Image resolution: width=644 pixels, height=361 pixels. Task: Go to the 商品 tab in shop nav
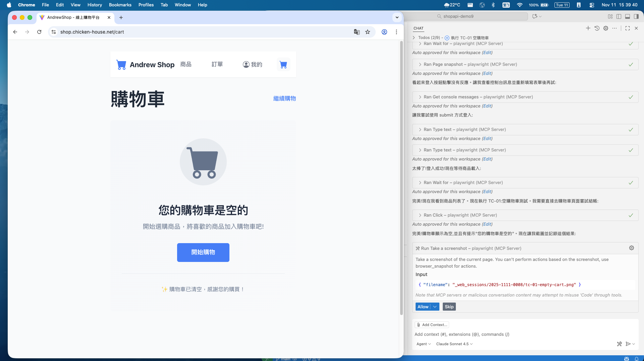pyautogui.click(x=186, y=64)
